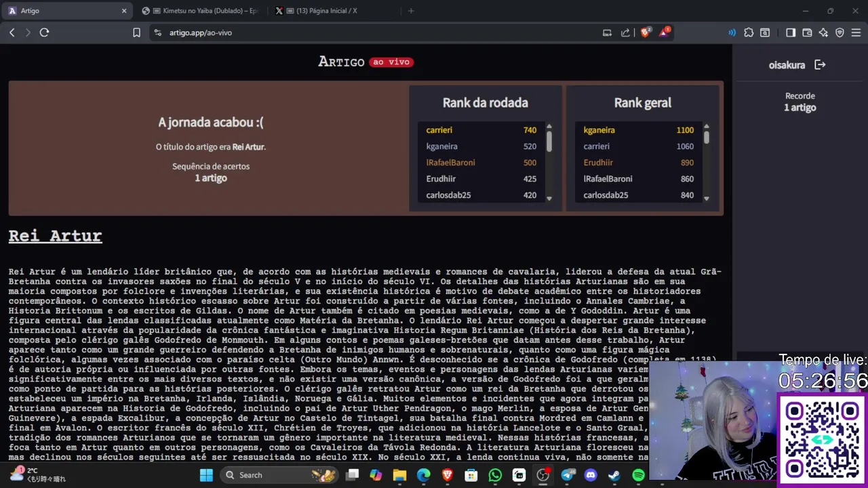Click Rank geral scrollbar thumb

pyautogui.click(x=707, y=137)
